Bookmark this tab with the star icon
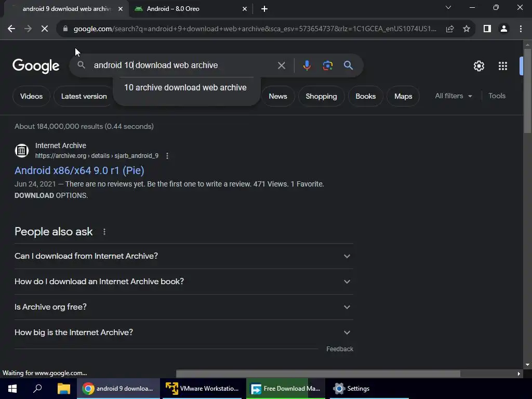The height and width of the screenshot is (399, 532). (x=467, y=29)
